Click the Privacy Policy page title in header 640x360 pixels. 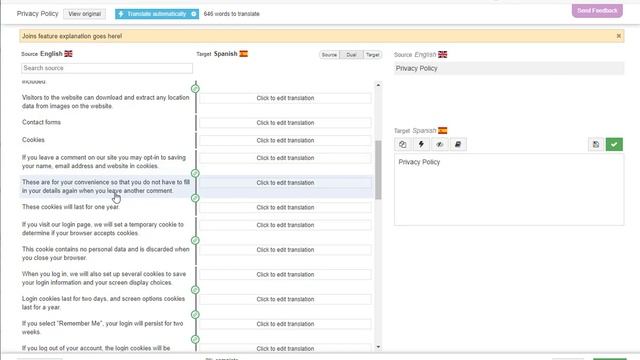38,14
